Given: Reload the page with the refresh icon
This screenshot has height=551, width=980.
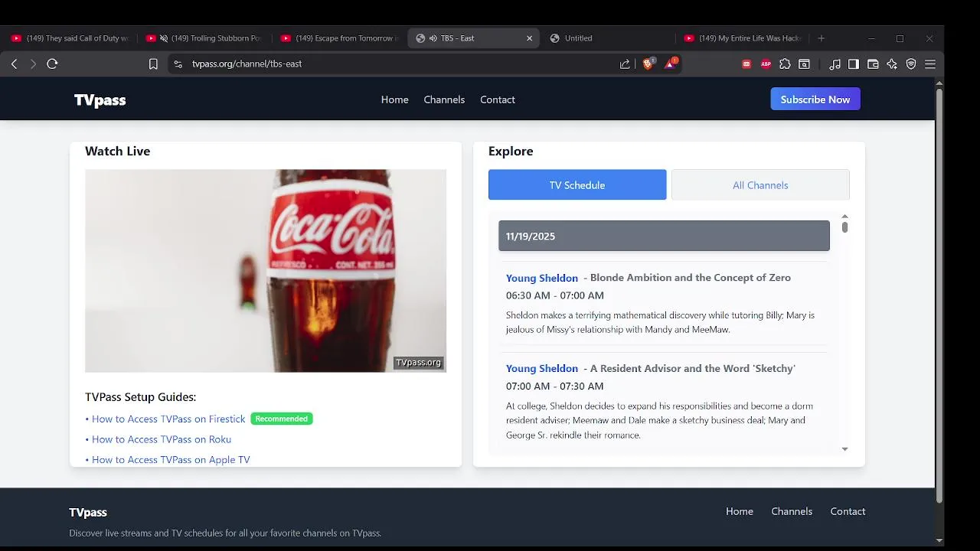Looking at the screenshot, I should point(52,64).
